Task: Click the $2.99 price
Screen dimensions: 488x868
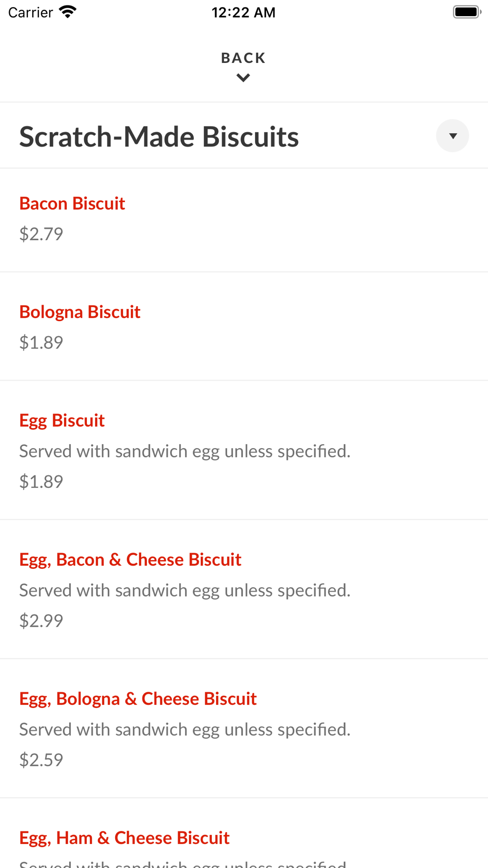Action: pos(41,620)
